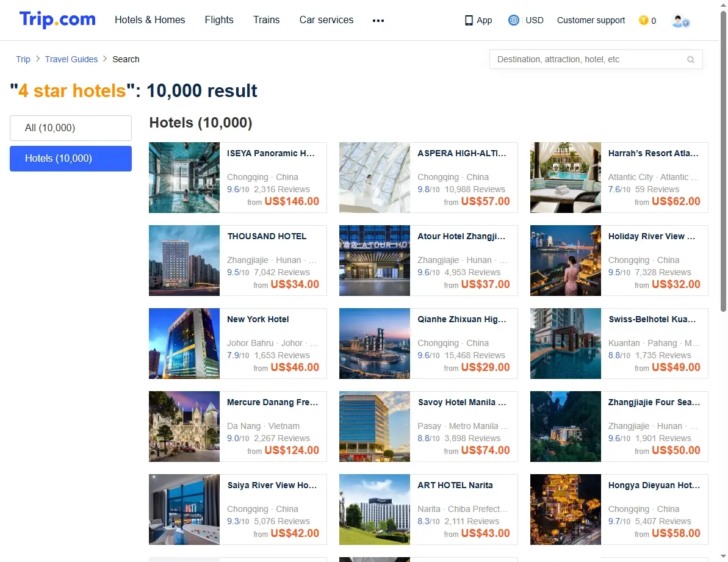This screenshot has width=728, height=562.
Task: Focus the destination search field
Action: coord(596,59)
